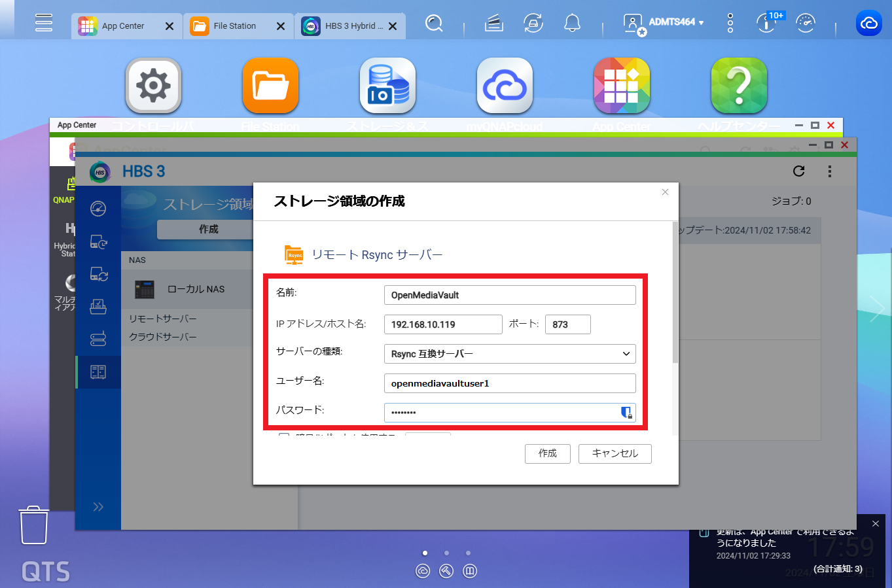Go to the HBS 3 Overview sidebar icon

[x=98, y=209]
